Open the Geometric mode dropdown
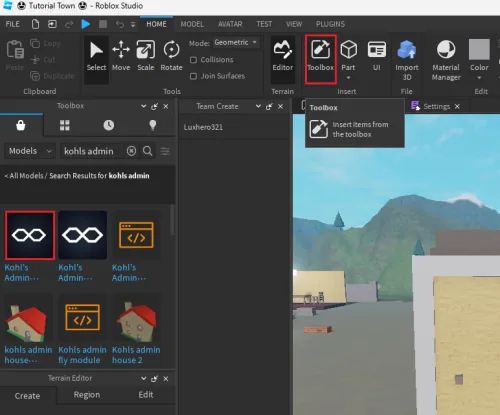 pos(236,42)
